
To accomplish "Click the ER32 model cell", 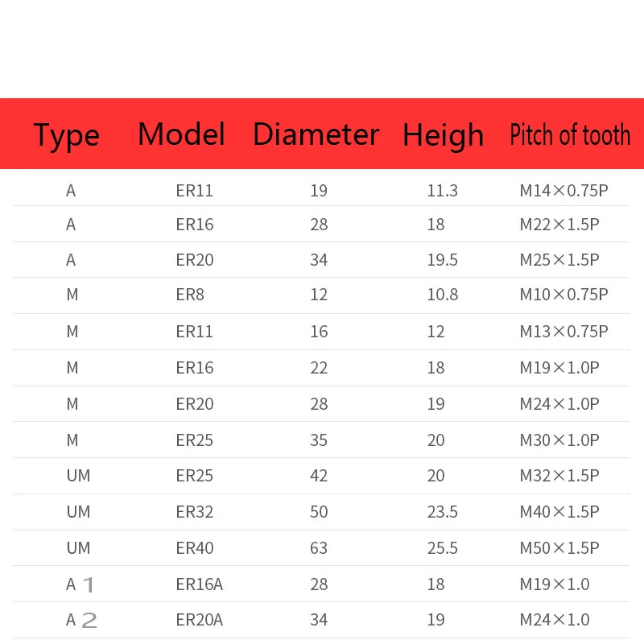I will (x=195, y=512).
